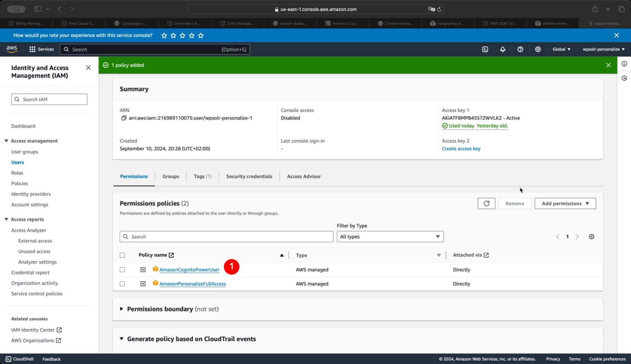Open notifications bell

coord(502,49)
